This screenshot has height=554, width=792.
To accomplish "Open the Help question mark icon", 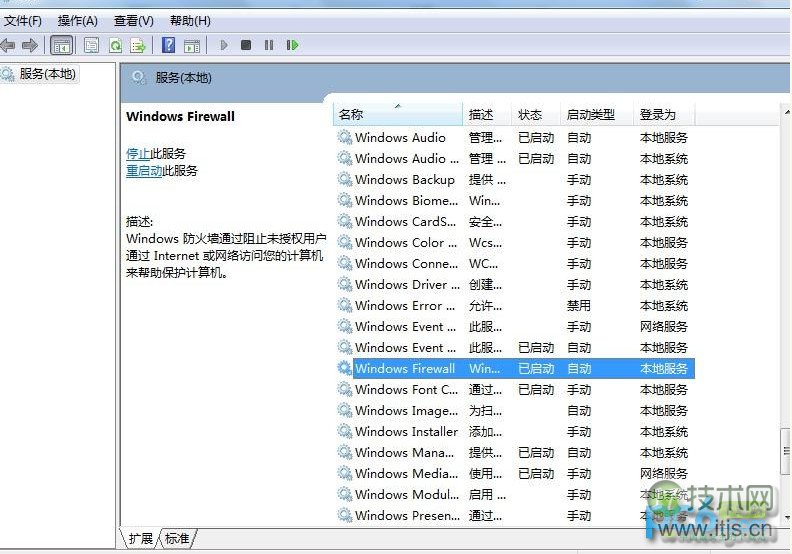I will tap(168, 45).
